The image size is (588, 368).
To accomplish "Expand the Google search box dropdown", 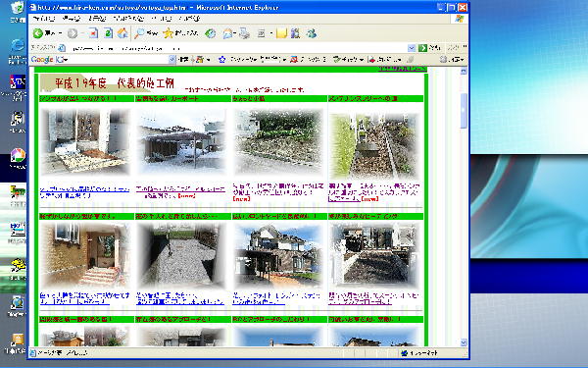I will (x=171, y=59).
